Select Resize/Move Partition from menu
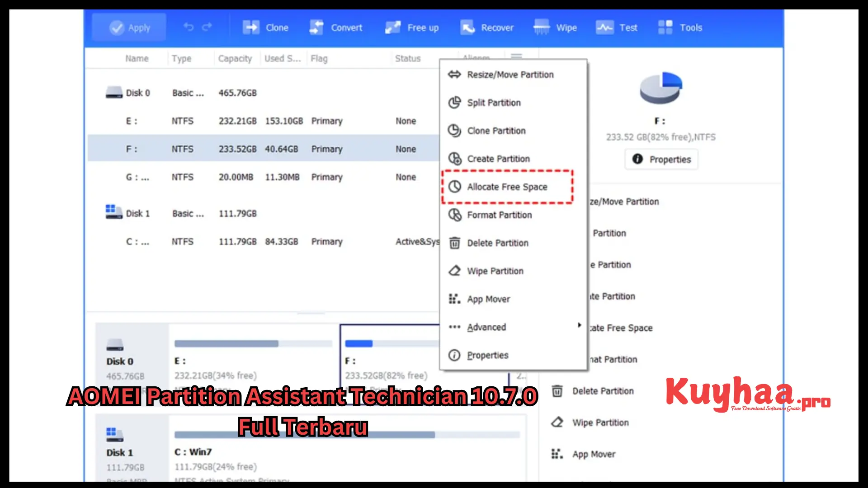Screen dimensions: 868x488 pos(510,75)
